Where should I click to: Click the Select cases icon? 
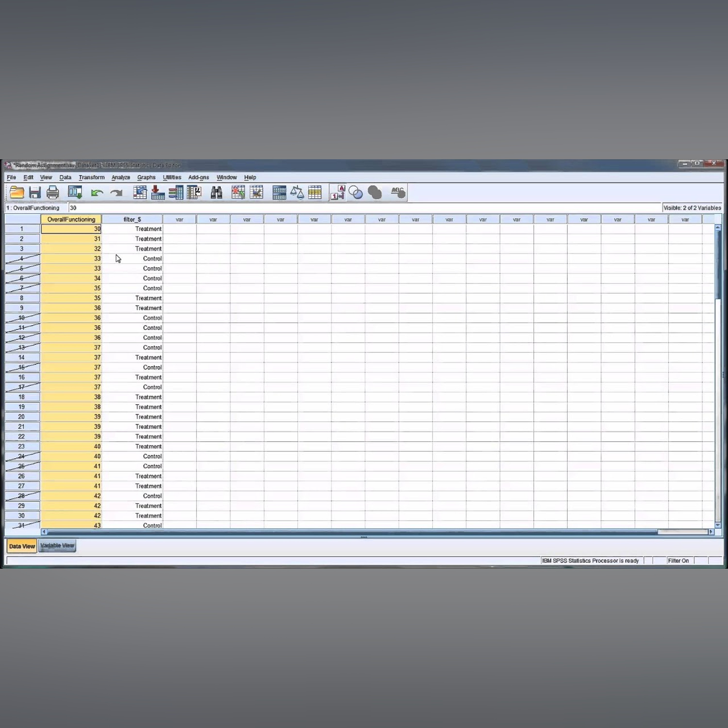(315, 192)
